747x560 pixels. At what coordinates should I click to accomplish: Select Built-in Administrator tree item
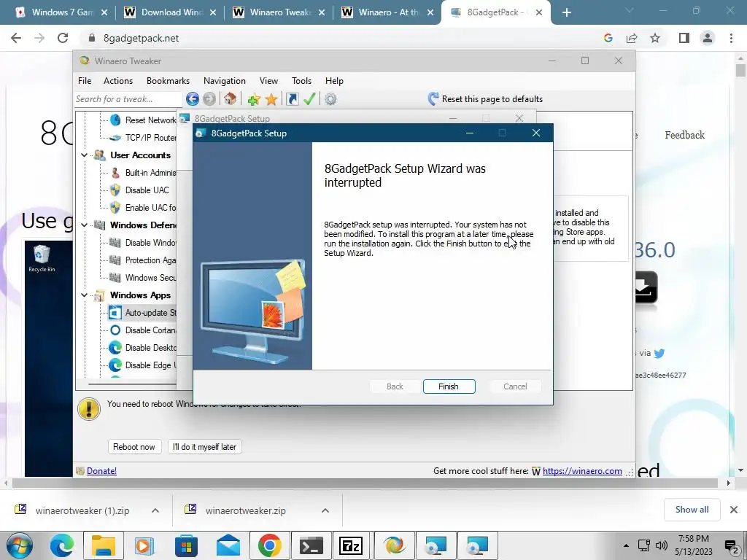(x=150, y=172)
